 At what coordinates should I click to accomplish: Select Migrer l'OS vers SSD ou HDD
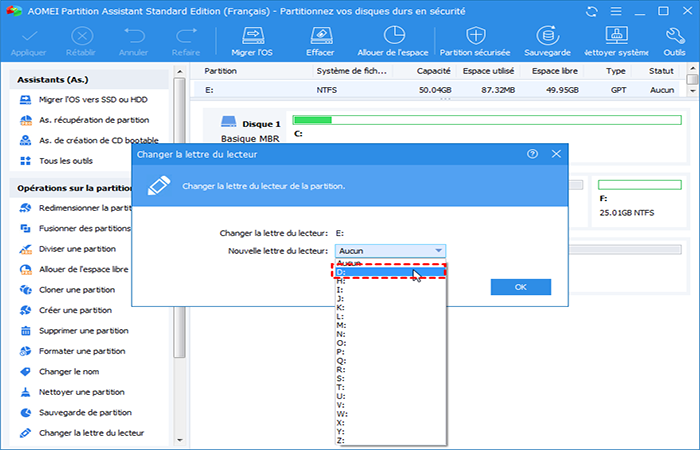[92, 100]
